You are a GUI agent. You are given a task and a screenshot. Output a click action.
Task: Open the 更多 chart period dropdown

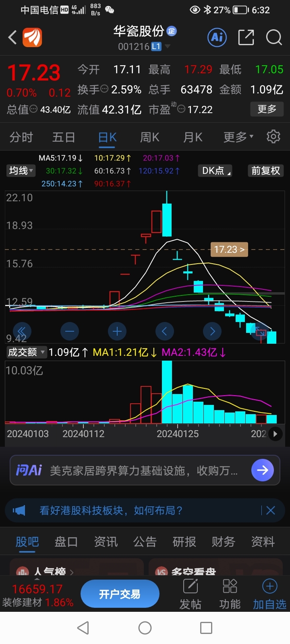tap(238, 137)
